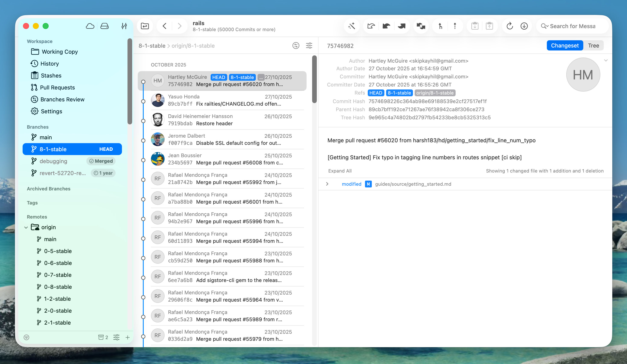Screen dimensions: 627x364
Task: Expand the modified getting_started.md file diff
Action: pyautogui.click(x=327, y=184)
